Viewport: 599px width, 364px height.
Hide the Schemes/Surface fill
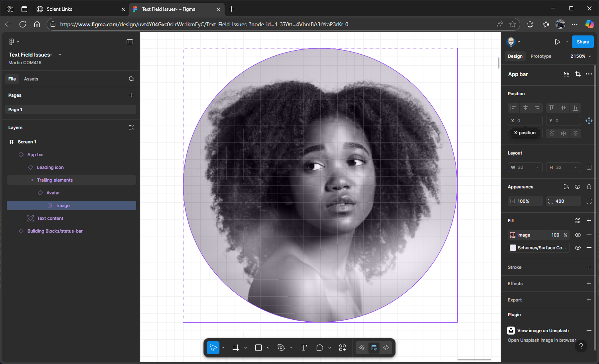click(577, 248)
